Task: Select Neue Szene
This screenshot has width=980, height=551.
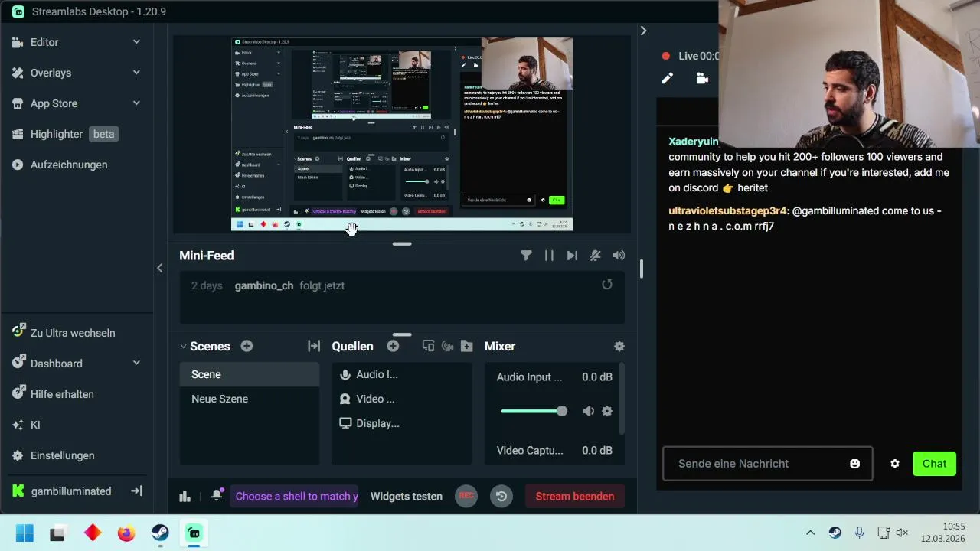Action: tap(250, 399)
